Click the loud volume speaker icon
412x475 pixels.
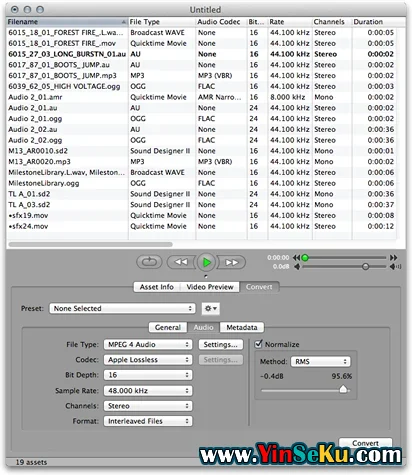pyautogui.click(x=395, y=266)
